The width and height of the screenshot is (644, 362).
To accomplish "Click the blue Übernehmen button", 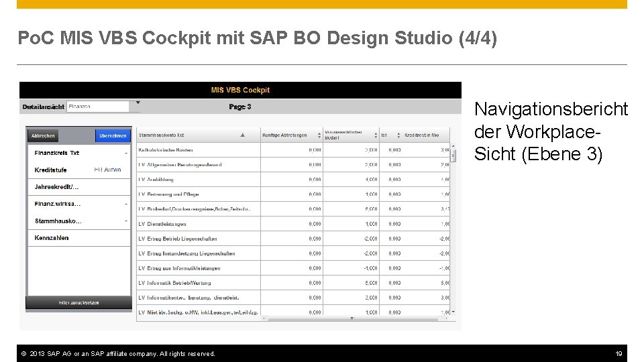I will pyautogui.click(x=113, y=136).
